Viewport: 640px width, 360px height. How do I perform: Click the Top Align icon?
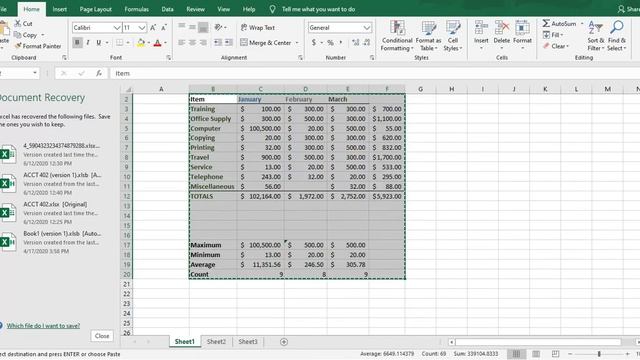coord(182,27)
